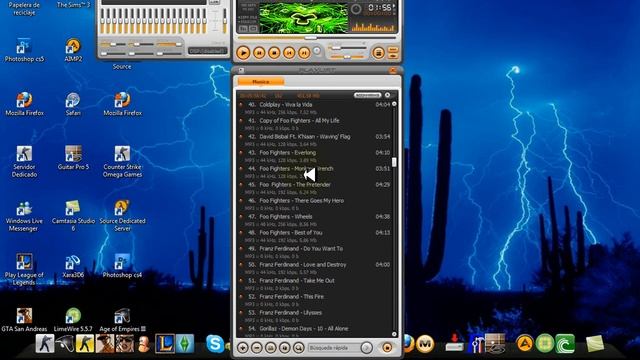This screenshot has width=640, height=360.
Task: Click the minus button to remove playlist tracks
Action: pyautogui.click(x=257, y=348)
